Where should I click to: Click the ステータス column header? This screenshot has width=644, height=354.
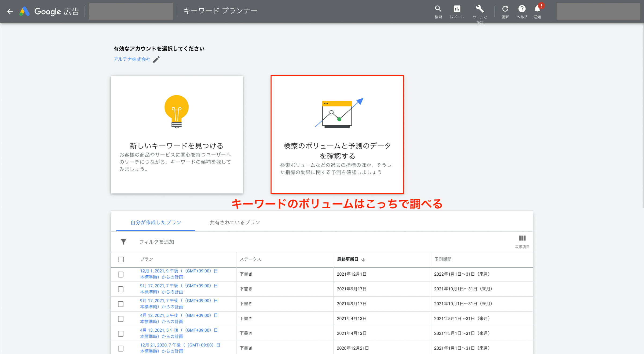pyautogui.click(x=250, y=259)
